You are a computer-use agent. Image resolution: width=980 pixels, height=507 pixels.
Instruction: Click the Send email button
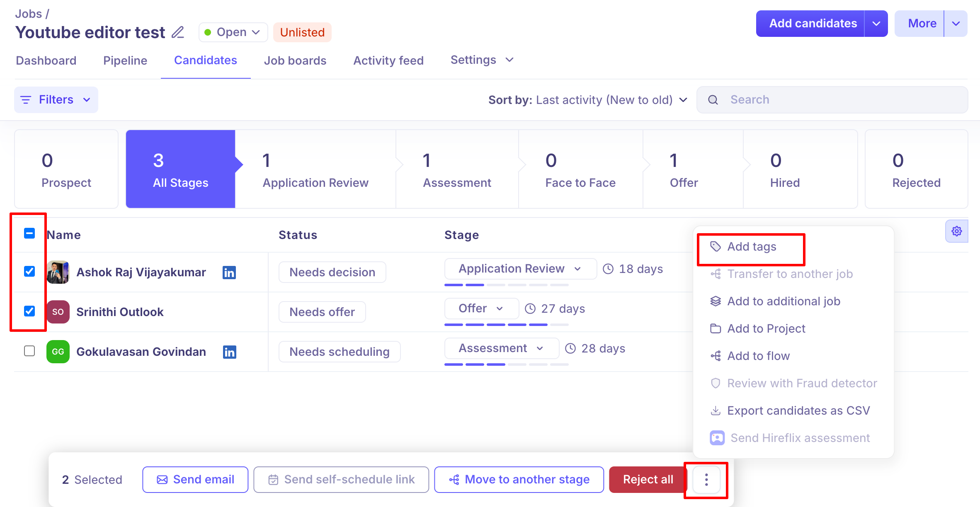(195, 480)
